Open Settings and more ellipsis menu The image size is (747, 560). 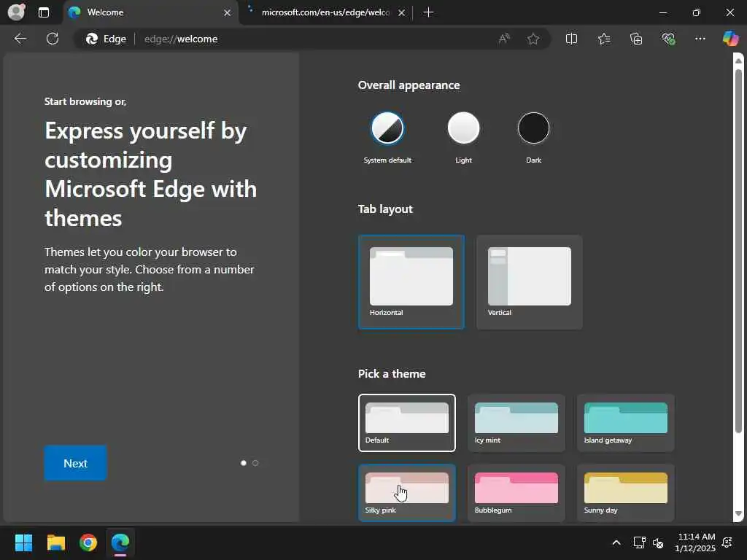click(x=700, y=39)
